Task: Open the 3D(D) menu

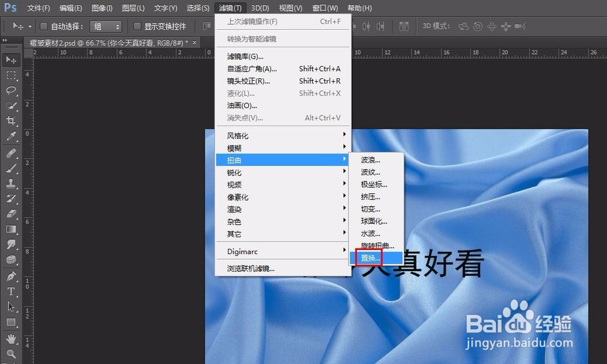Action: [260, 8]
